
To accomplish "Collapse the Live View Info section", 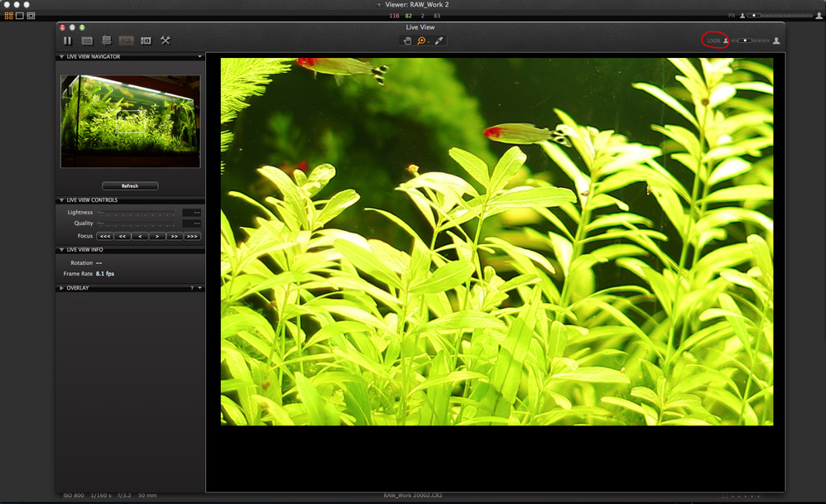I will 61,250.
